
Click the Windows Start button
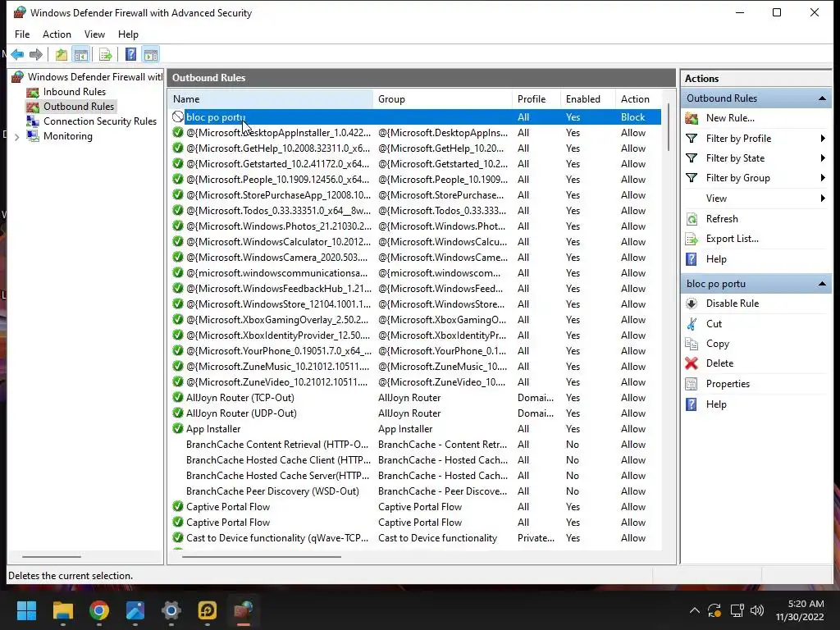pyautogui.click(x=27, y=610)
